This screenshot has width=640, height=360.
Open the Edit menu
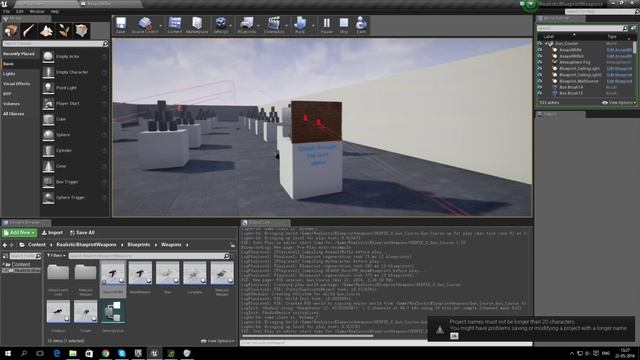[x=20, y=11]
